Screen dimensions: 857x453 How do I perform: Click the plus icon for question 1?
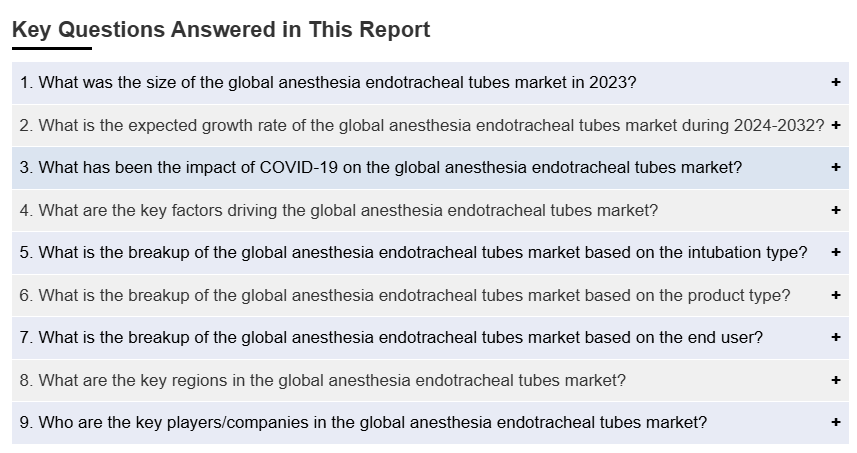coord(836,83)
